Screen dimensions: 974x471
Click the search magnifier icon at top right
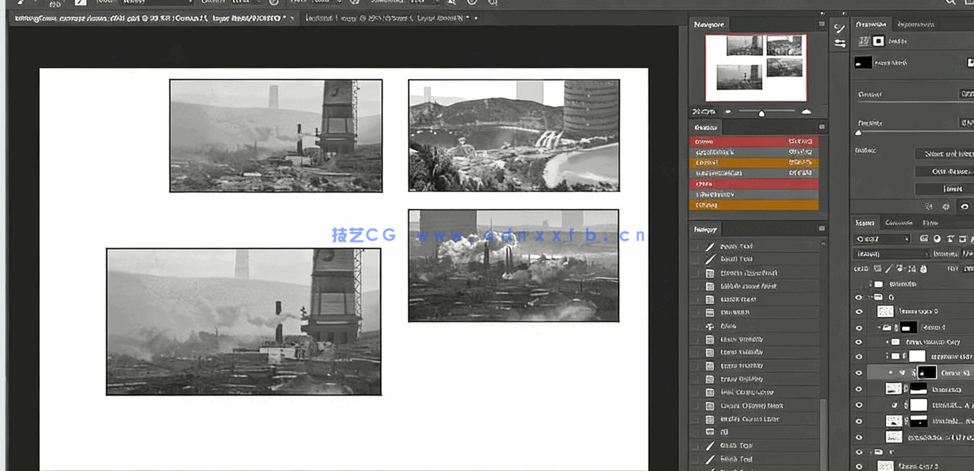(x=950, y=3)
